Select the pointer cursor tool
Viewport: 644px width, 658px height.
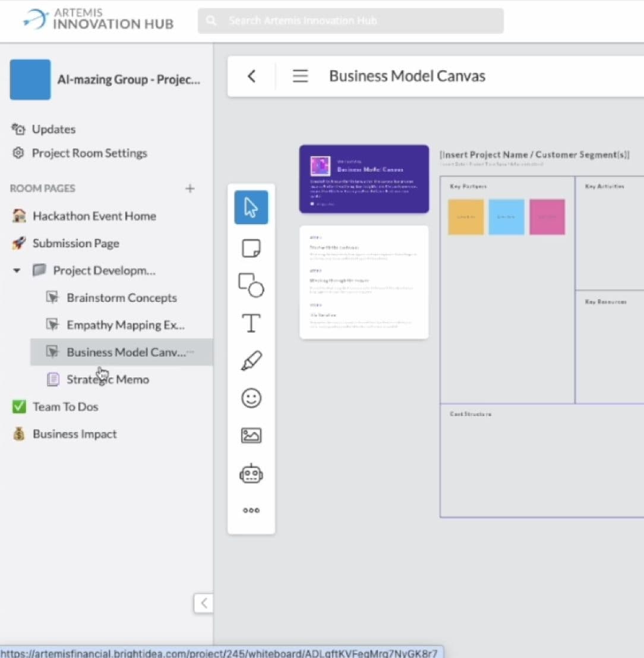(x=251, y=207)
